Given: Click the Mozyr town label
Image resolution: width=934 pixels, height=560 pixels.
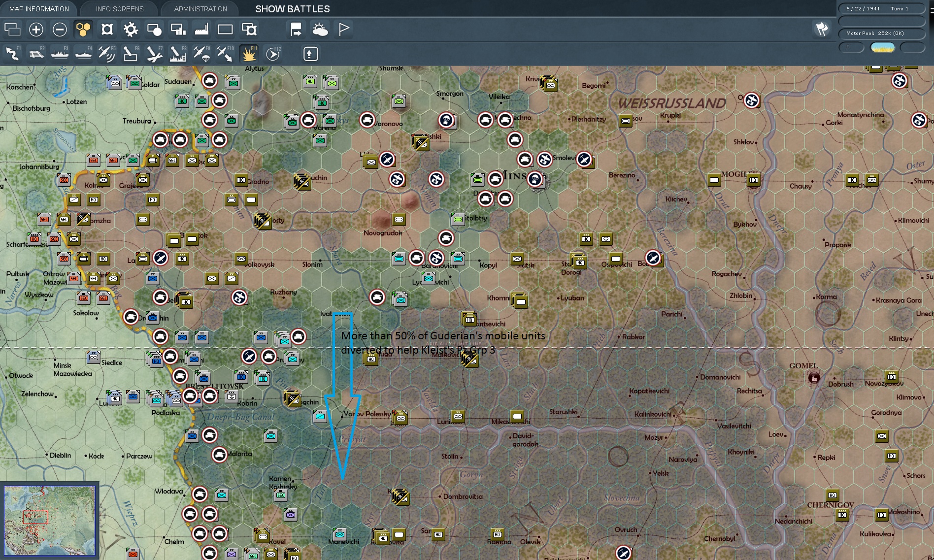Looking at the screenshot, I should tap(654, 437).
